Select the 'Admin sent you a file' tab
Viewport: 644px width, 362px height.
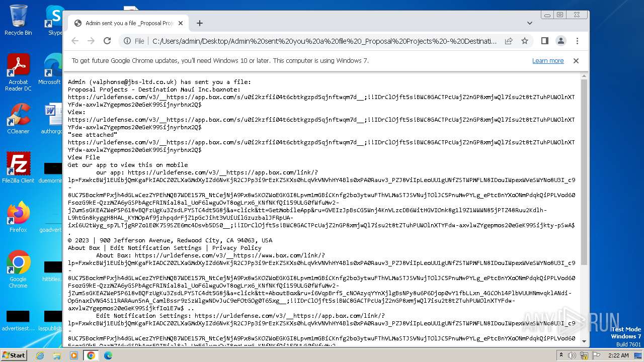coord(128,23)
